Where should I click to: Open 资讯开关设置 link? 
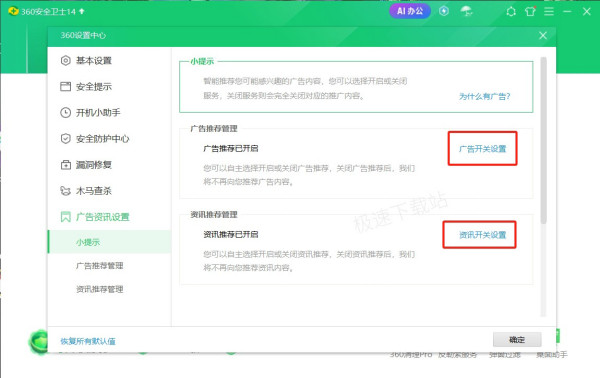pos(483,235)
